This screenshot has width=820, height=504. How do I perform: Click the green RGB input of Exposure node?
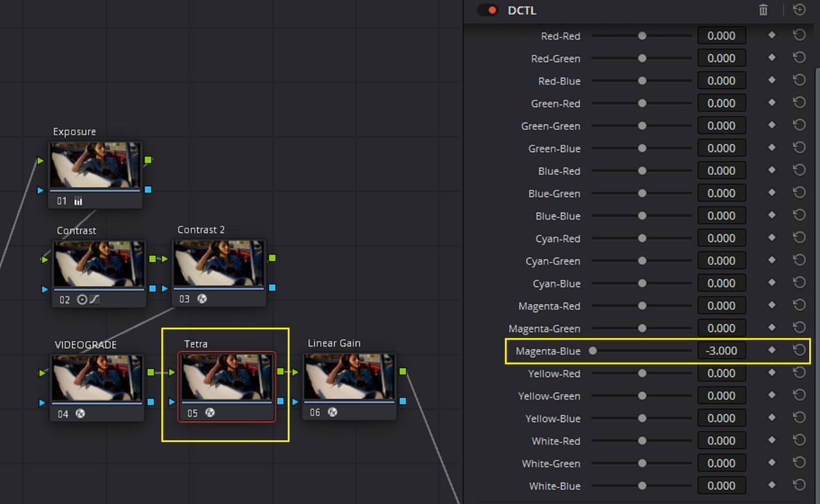pos(41,161)
